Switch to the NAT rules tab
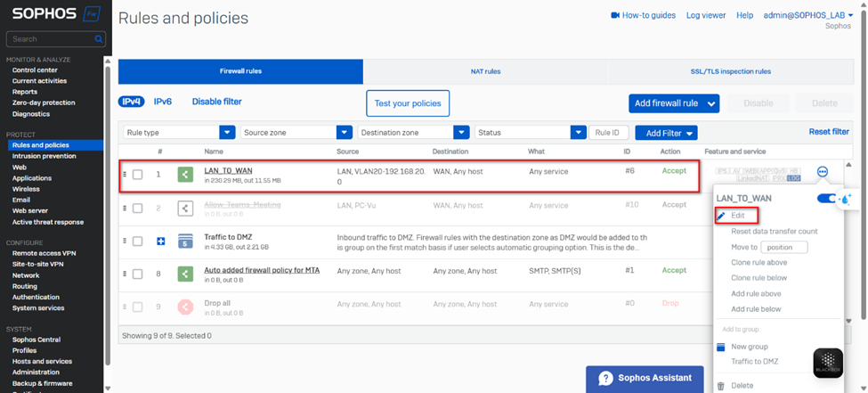 pos(485,71)
